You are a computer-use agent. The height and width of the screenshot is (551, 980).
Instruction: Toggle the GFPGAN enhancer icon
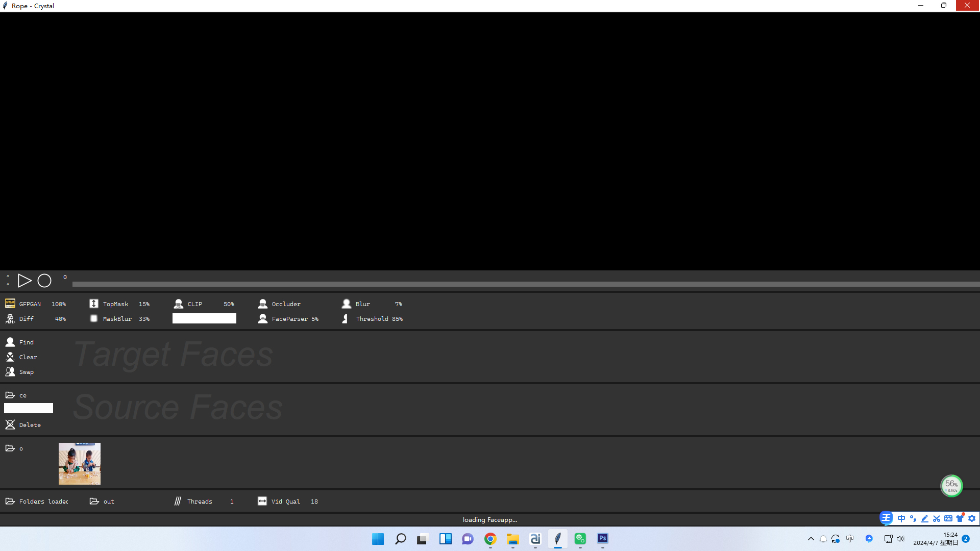tap(10, 304)
